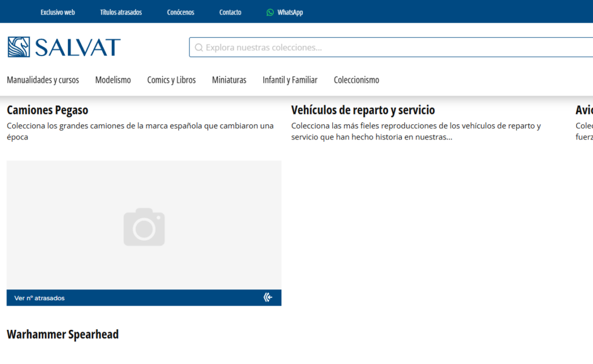Click the WhatsApp icon in top bar
The width and height of the screenshot is (593, 364).
point(270,12)
